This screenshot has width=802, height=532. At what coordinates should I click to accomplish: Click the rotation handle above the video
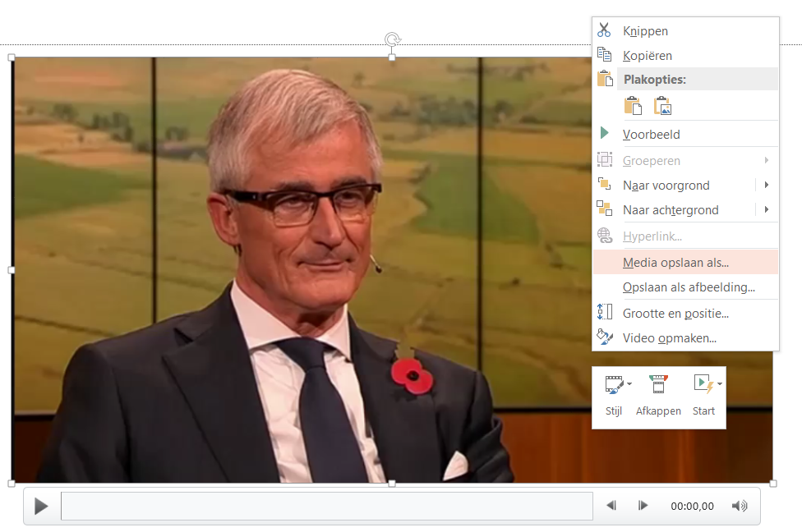(392, 39)
